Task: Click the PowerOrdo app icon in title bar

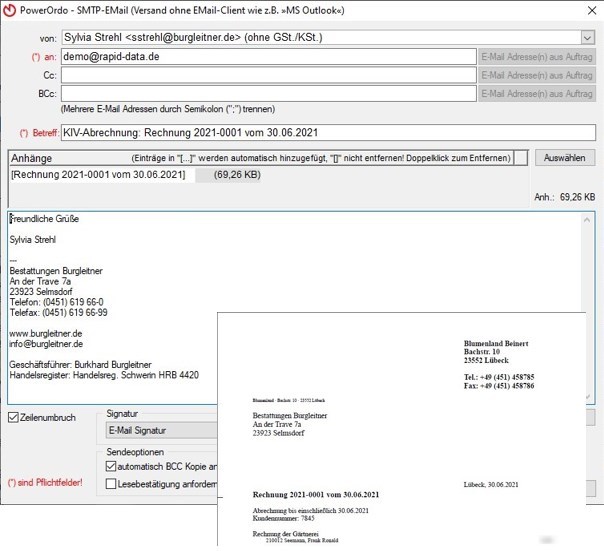Action: 9,10
